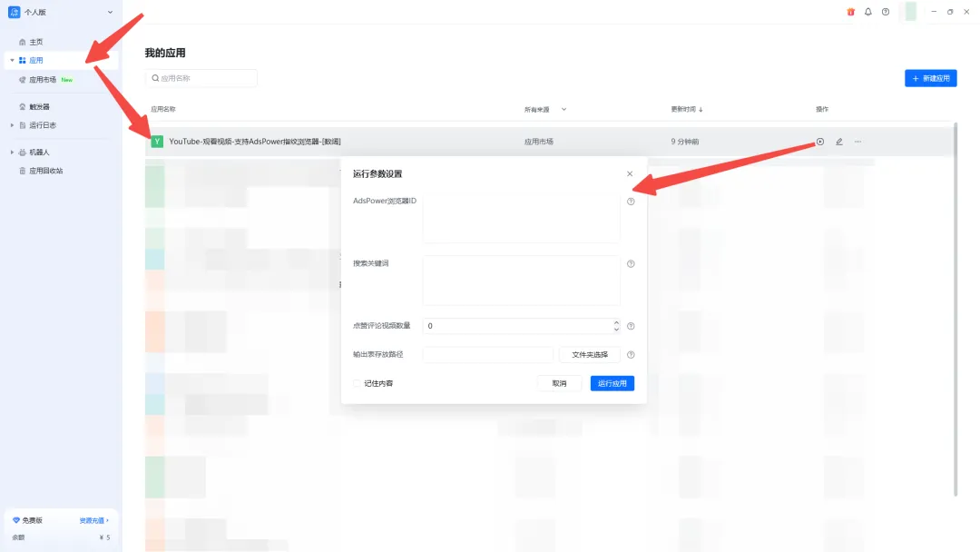Click 取消 to cancel the dialog
Screen dimensions: 980x552
point(559,383)
